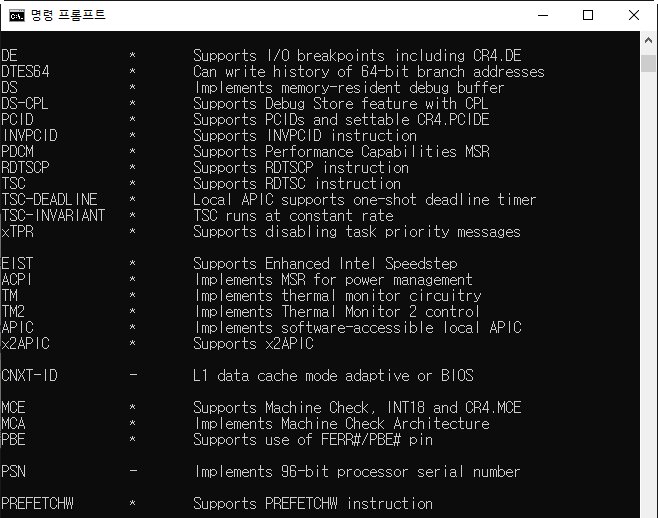This screenshot has height=518, width=658.
Task: Click the scrollbar up arrow
Action: [648, 40]
